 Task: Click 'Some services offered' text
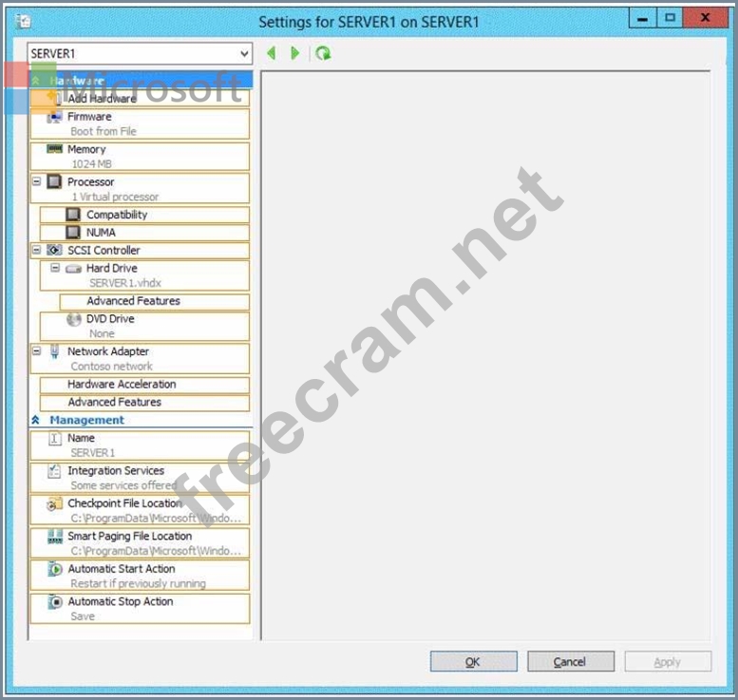(123, 485)
